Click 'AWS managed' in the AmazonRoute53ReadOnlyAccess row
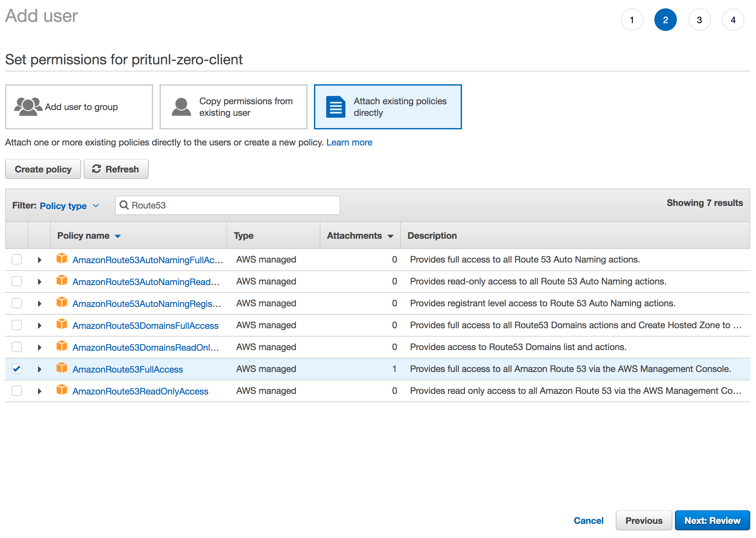Image resolution: width=756 pixels, height=538 pixels. 266,391
